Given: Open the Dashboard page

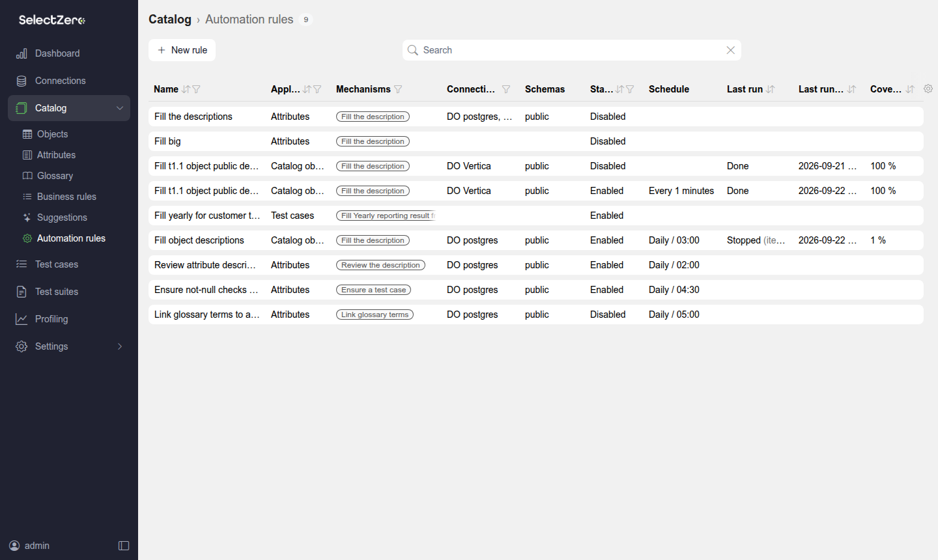Looking at the screenshot, I should click(x=57, y=53).
